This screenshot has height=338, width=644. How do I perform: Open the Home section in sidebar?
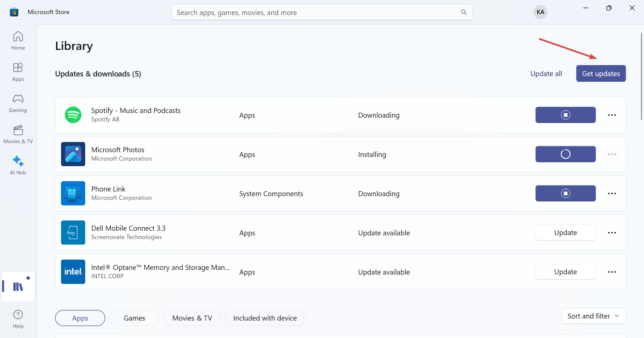[18, 41]
